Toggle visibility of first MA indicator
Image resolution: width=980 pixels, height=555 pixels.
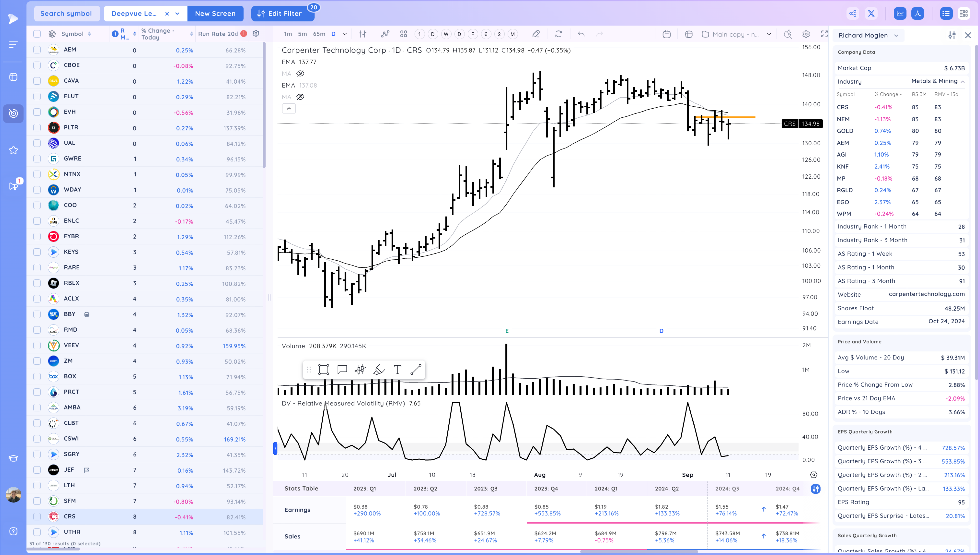[x=300, y=74]
